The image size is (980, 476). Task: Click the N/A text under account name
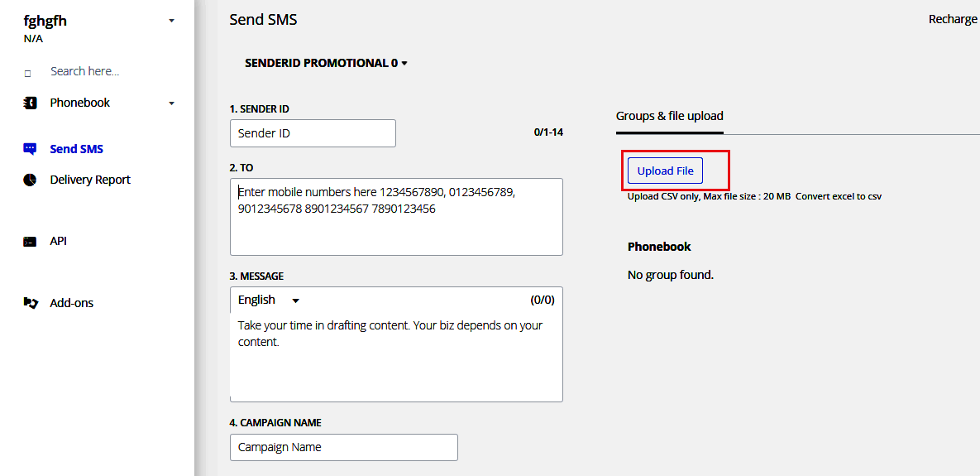click(x=33, y=39)
